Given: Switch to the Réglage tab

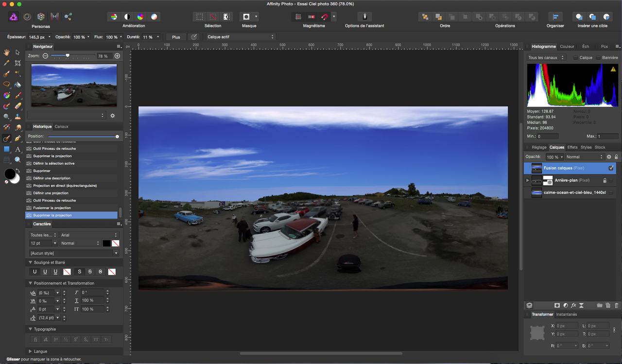Looking at the screenshot, I should (539, 147).
